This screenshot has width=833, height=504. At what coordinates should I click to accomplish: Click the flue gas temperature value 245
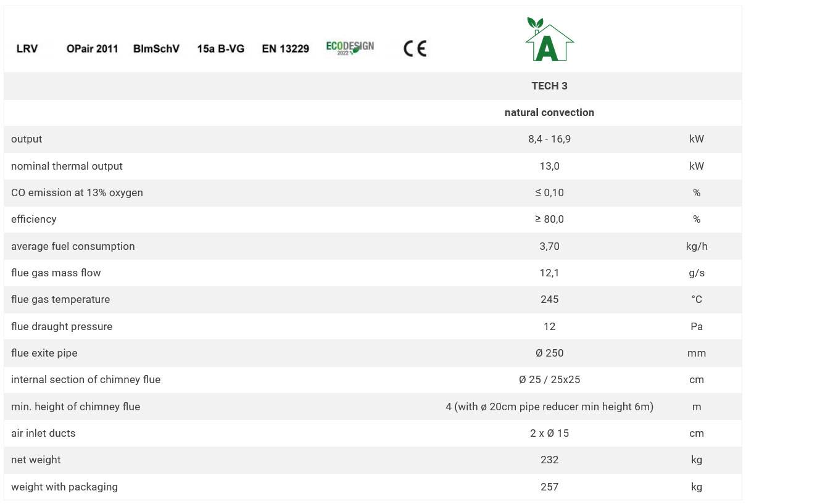549,299
